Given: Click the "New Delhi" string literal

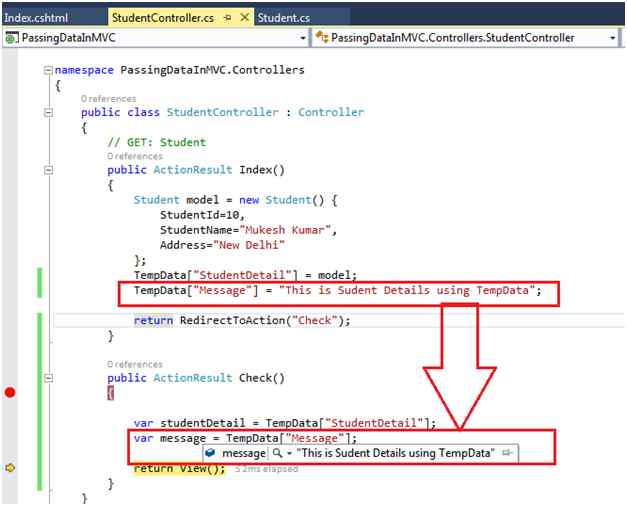Looking at the screenshot, I should click(x=249, y=245).
